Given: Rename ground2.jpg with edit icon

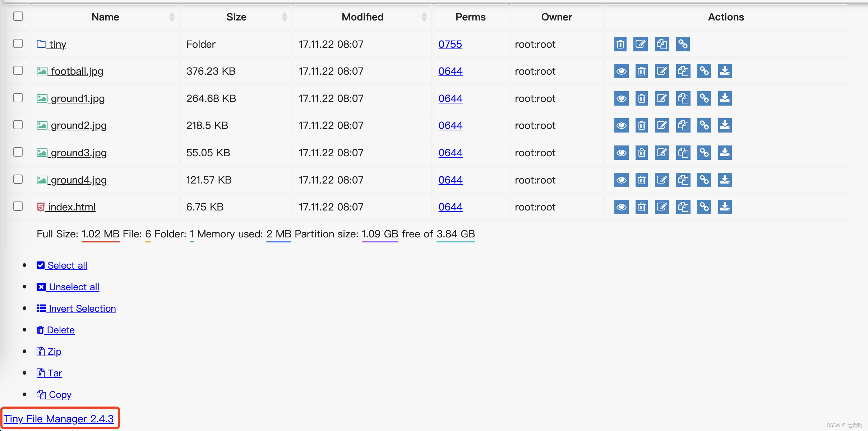Looking at the screenshot, I should [x=662, y=126].
